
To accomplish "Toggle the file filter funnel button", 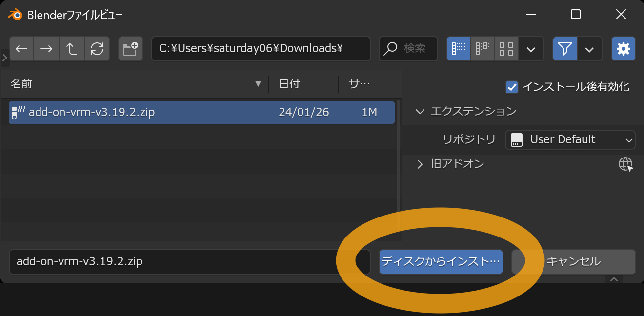I will [564, 49].
